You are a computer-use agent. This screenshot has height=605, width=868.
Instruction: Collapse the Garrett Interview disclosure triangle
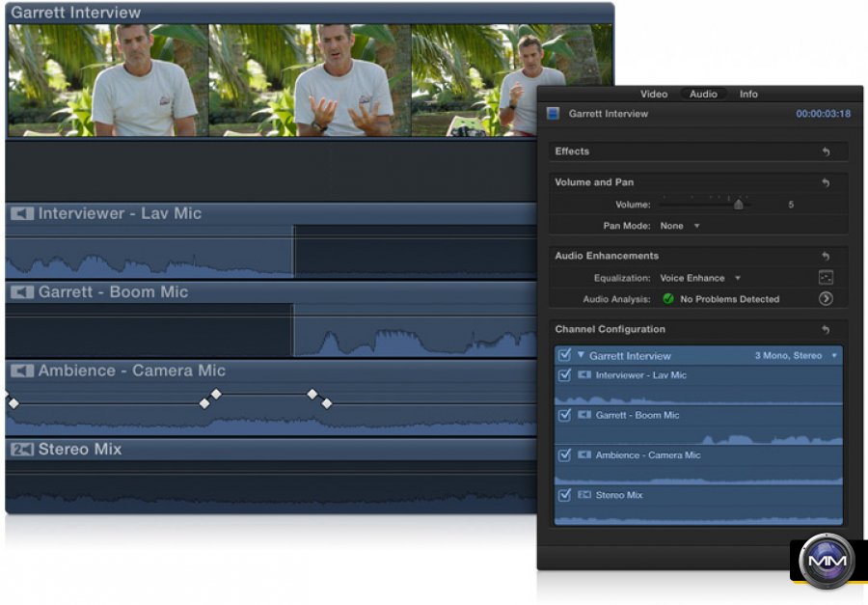pyautogui.click(x=581, y=354)
